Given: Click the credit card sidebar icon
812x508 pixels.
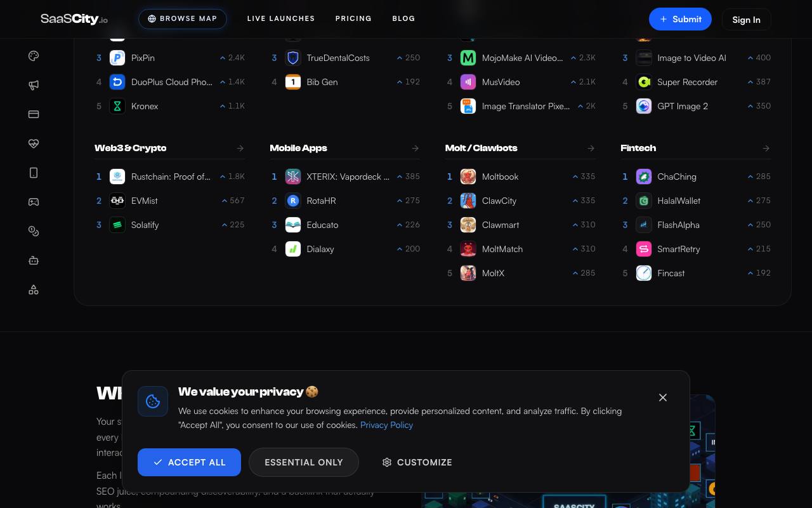Looking at the screenshot, I should 34,114.
